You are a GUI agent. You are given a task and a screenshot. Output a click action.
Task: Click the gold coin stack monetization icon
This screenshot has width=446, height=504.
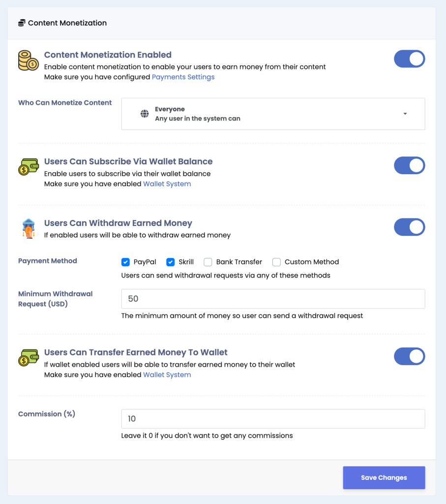28,60
